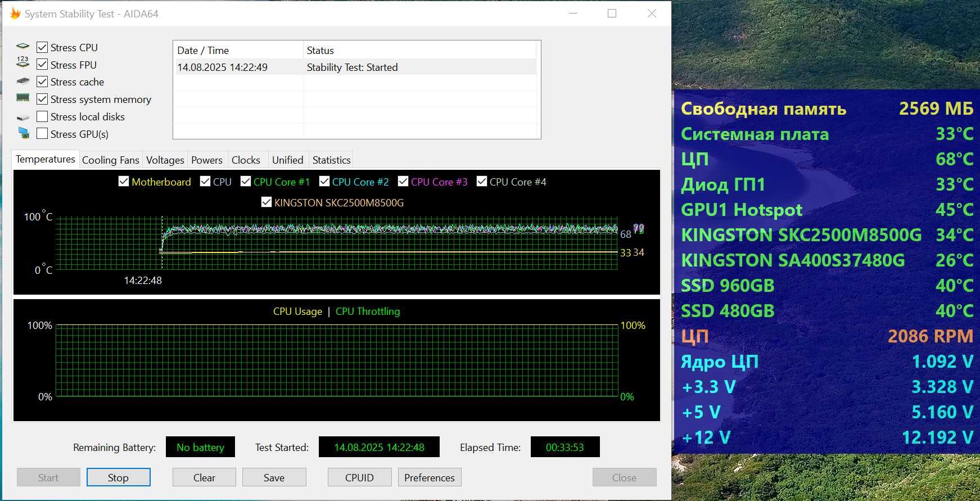Click the CPU Usage legend label

click(297, 312)
